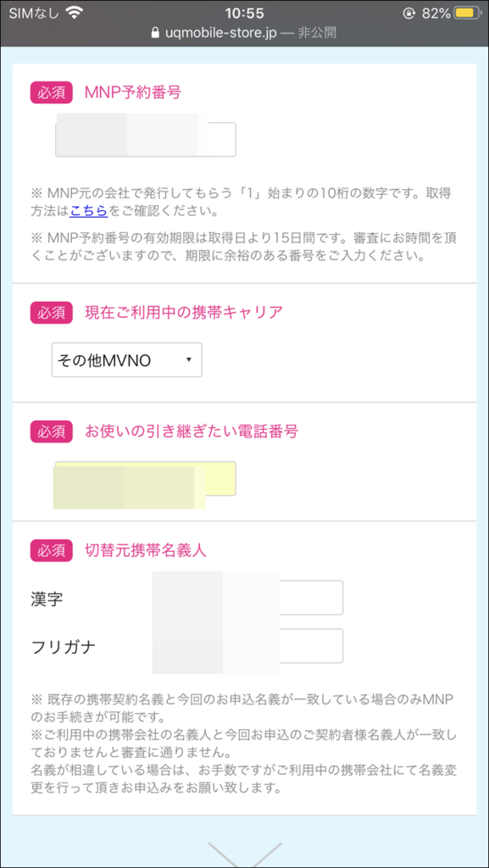This screenshot has height=868, width=489.
Task: Focus the MNP予約番号 input field
Action: click(146, 140)
